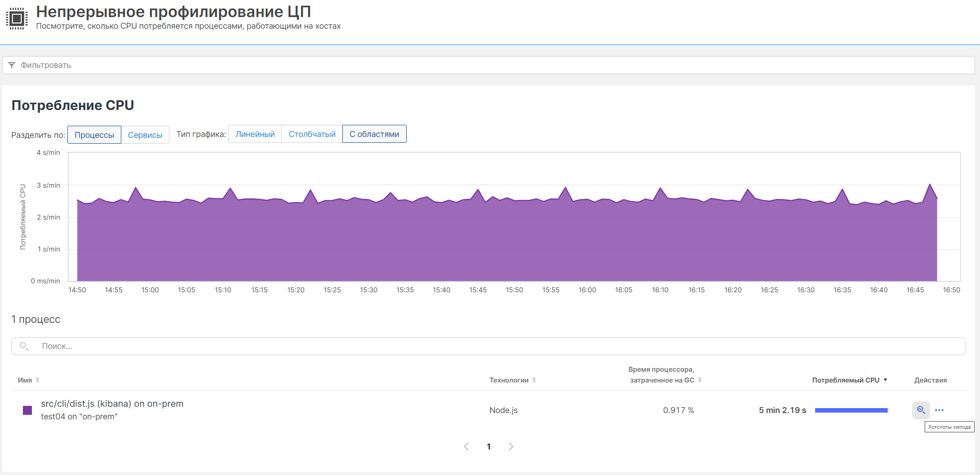The width and height of the screenshot is (980, 475).
Task: Open the three-dot actions menu for kibana
Action: point(939,410)
